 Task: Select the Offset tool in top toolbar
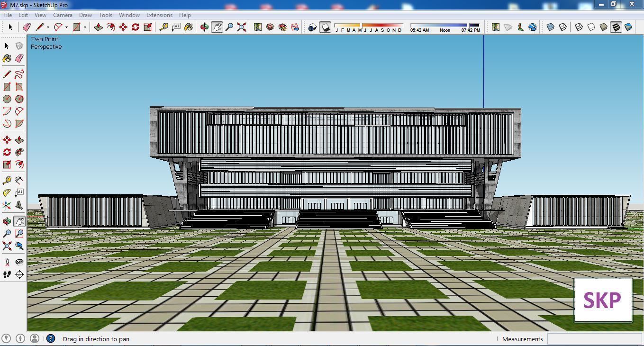111,27
